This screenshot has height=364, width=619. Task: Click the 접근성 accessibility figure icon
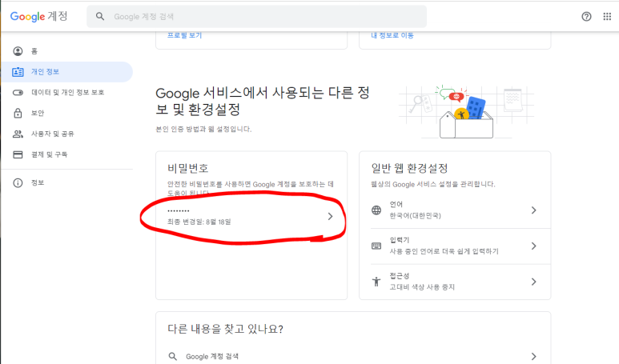click(x=376, y=282)
